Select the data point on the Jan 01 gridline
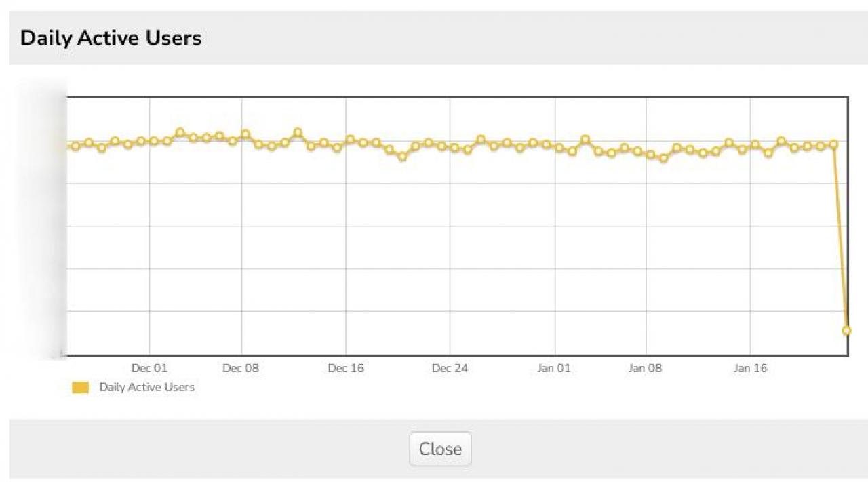The image size is (868, 482). click(x=559, y=148)
